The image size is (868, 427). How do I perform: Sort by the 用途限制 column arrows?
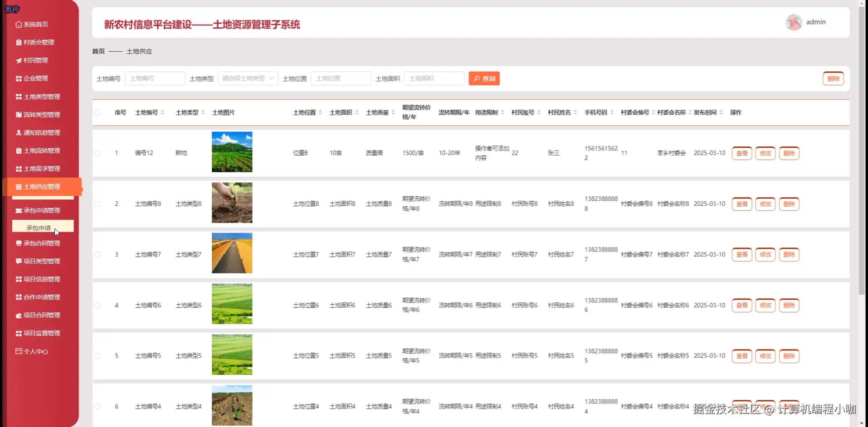click(x=502, y=112)
